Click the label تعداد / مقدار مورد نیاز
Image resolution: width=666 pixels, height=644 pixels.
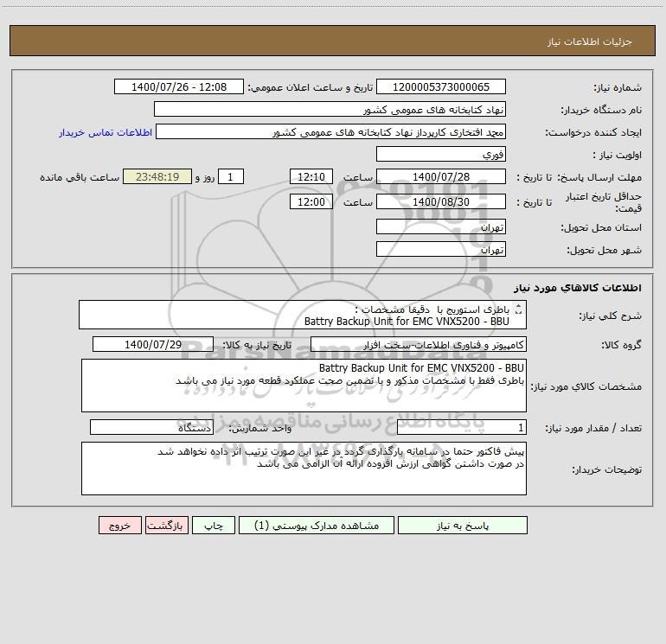593,429
